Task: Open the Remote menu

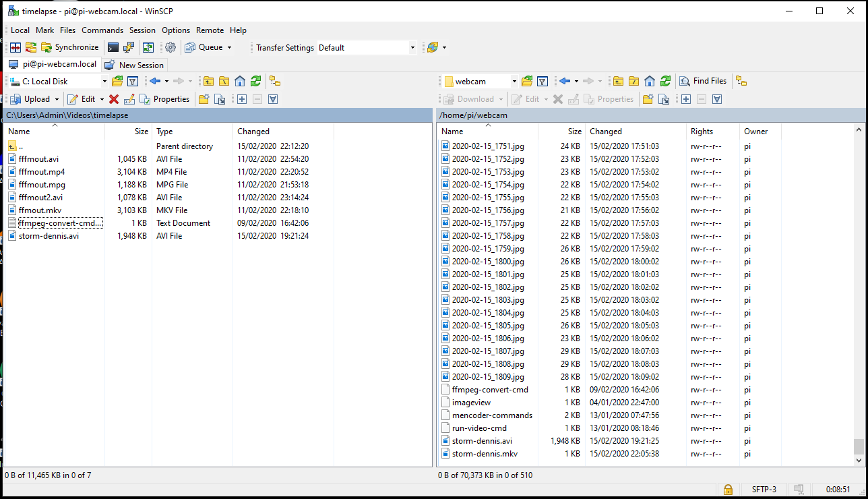Action: pos(210,30)
